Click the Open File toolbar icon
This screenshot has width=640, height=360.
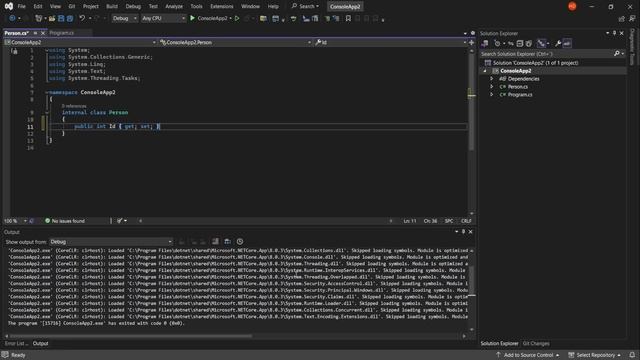52,18
